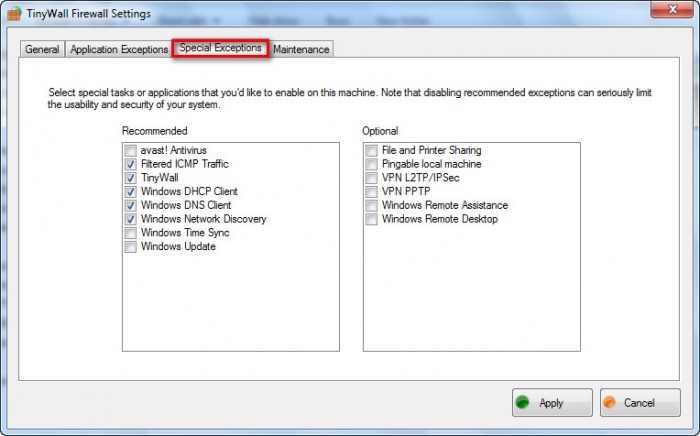Click the Apply button

click(x=552, y=403)
